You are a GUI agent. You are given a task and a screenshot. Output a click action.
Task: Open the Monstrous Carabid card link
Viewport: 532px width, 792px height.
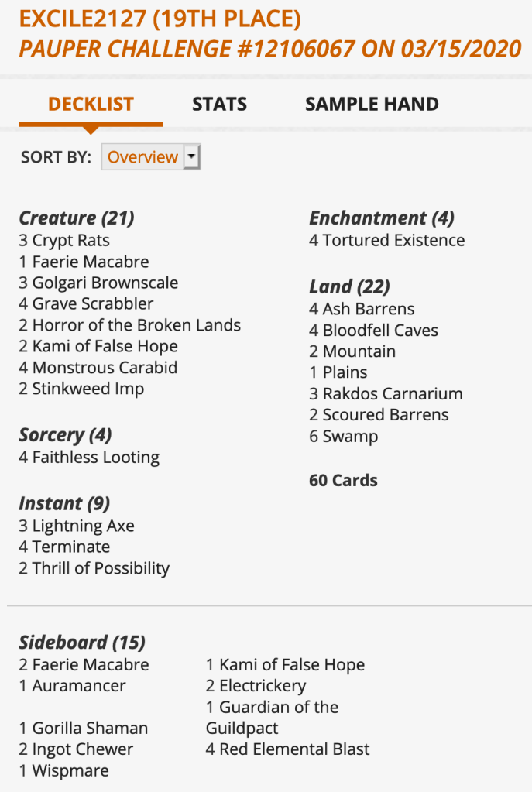(x=105, y=368)
